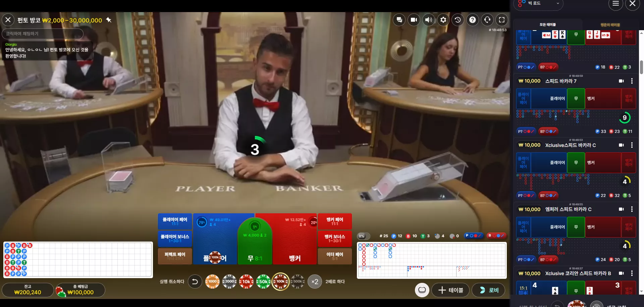This screenshot has width=644, height=307.
Task: Click the round view toggle button beside 테이블
Action: click(x=422, y=290)
